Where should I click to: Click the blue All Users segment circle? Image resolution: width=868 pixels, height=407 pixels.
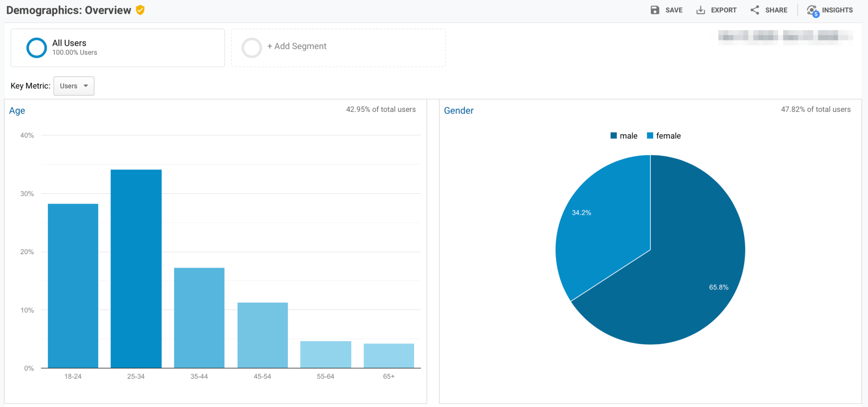tap(36, 47)
